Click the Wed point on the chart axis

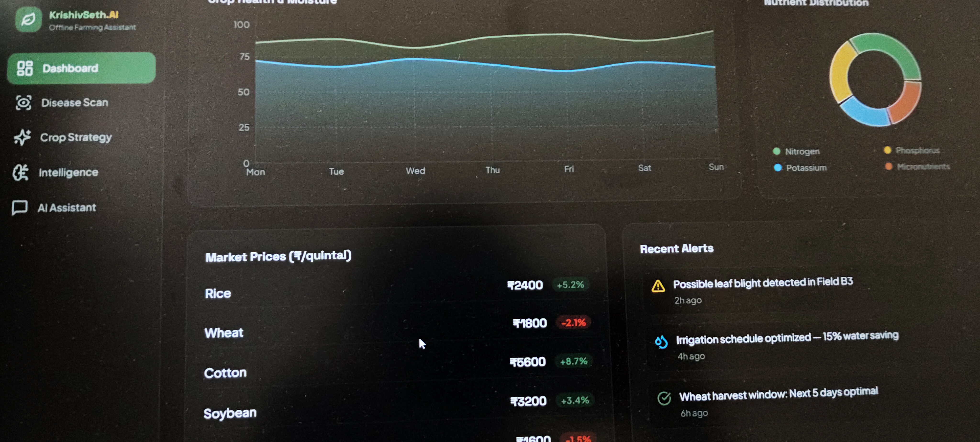[415, 171]
